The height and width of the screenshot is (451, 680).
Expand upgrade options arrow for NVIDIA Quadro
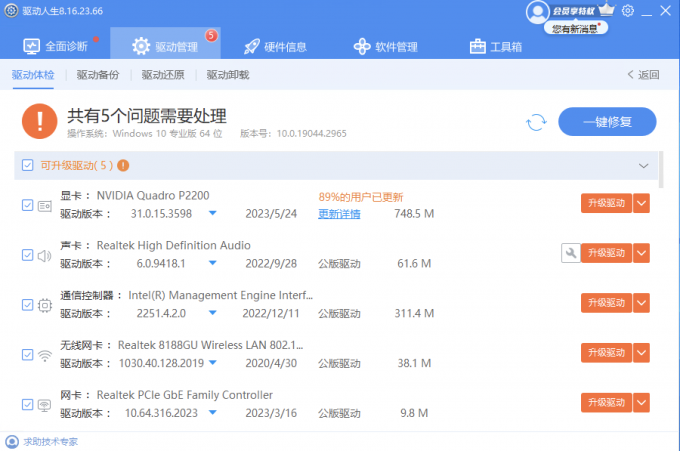tap(641, 203)
